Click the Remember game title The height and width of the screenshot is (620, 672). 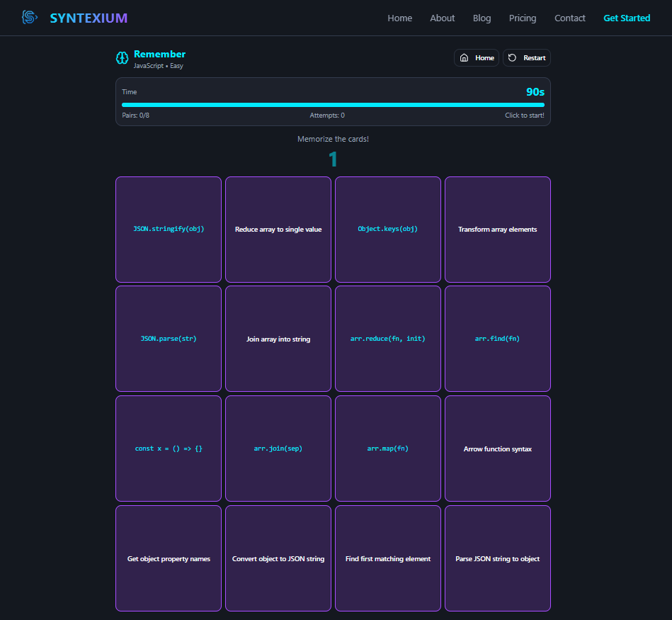pyautogui.click(x=159, y=54)
